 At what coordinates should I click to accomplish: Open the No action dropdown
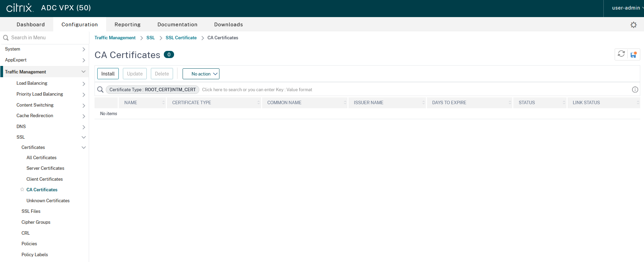[201, 74]
